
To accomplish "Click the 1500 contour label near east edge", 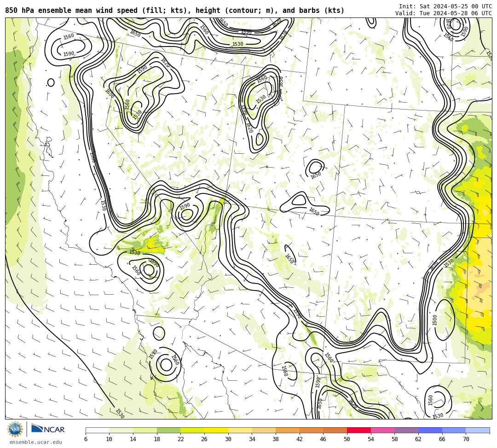I will click(434, 320).
